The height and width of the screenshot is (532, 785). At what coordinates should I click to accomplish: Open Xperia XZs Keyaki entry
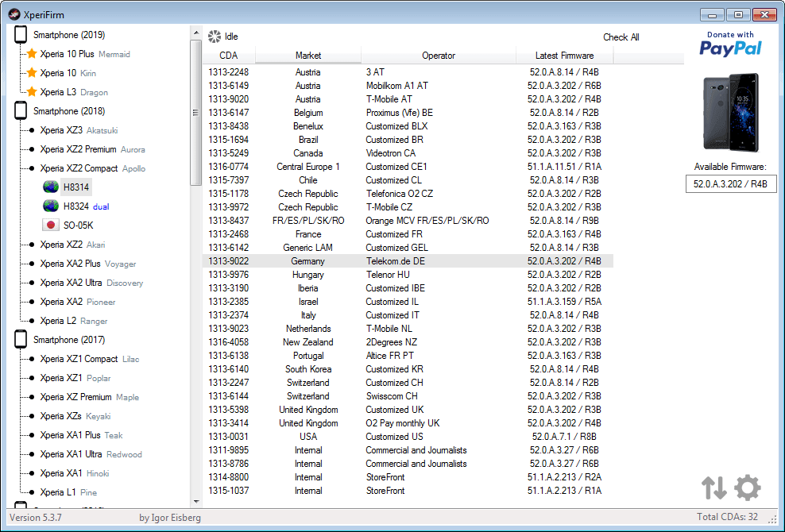pos(75,416)
